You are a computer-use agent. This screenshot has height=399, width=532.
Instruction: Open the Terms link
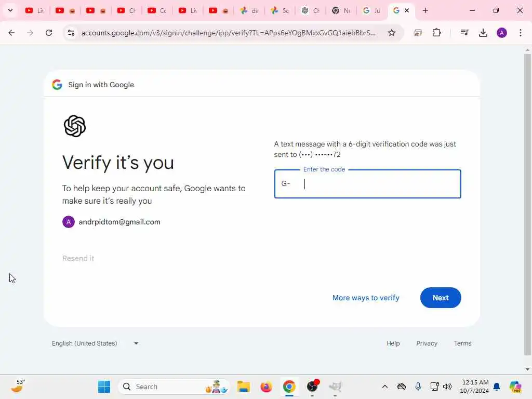click(x=462, y=343)
